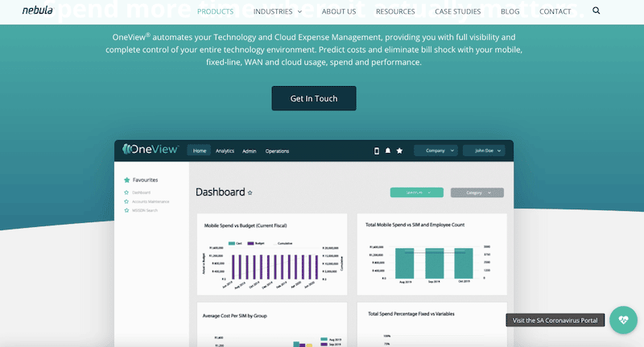
Task: Go to the Blog page
Action: pyautogui.click(x=510, y=11)
